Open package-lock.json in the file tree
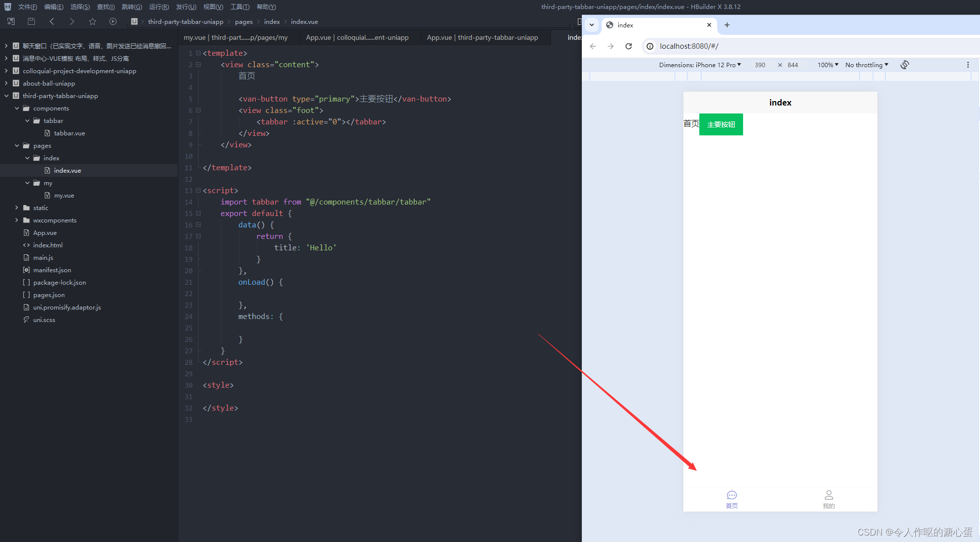The width and height of the screenshot is (980, 542). point(59,282)
